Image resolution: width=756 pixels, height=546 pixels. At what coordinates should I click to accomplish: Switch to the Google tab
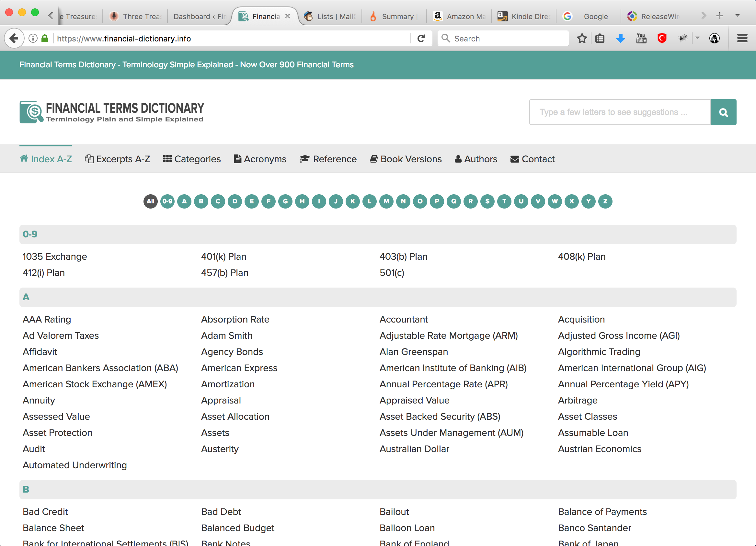[x=588, y=16]
